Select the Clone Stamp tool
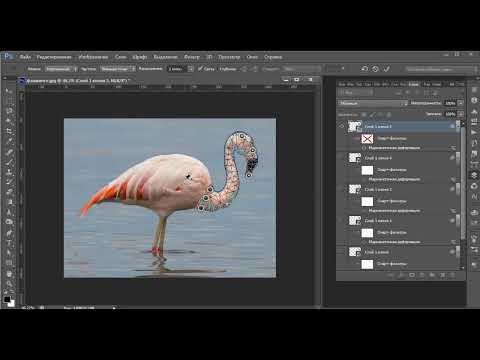480x360 pixels. pyautogui.click(x=9, y=172)
